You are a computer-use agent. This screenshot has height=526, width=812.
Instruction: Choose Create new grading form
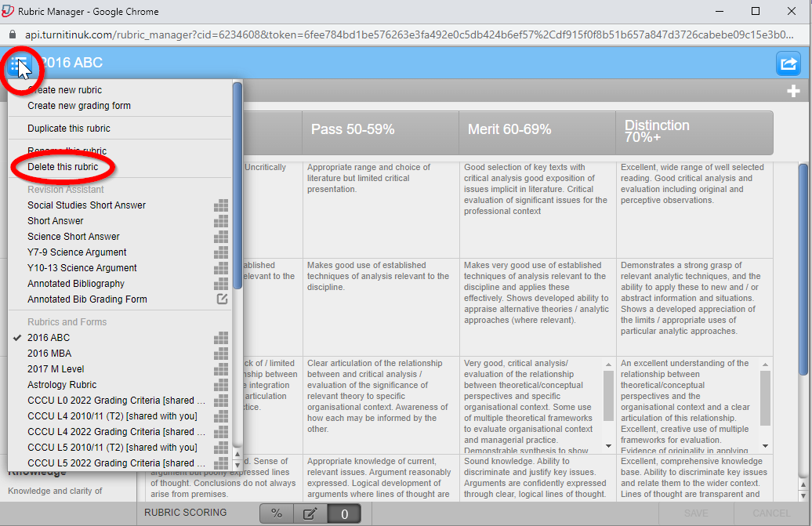coord(79,106)
